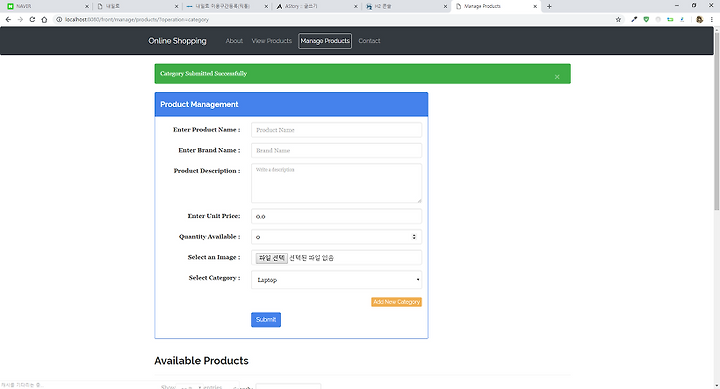Click into Product Description textarea
720x389 pixels.
336,183
